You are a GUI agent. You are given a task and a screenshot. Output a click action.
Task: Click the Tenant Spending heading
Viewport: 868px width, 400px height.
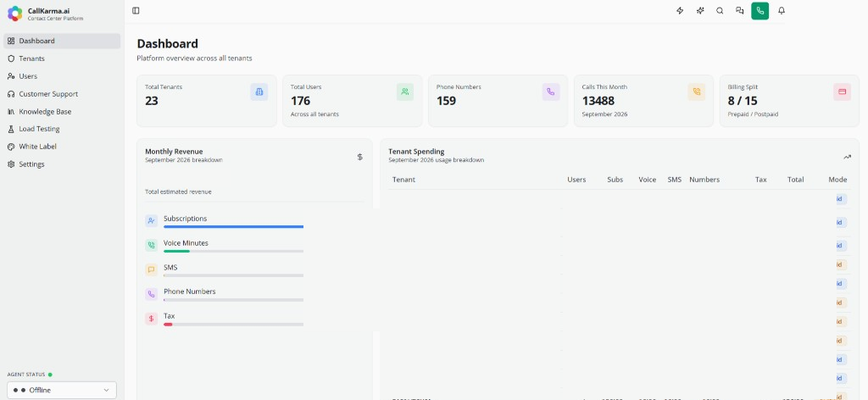coord(416,152)
